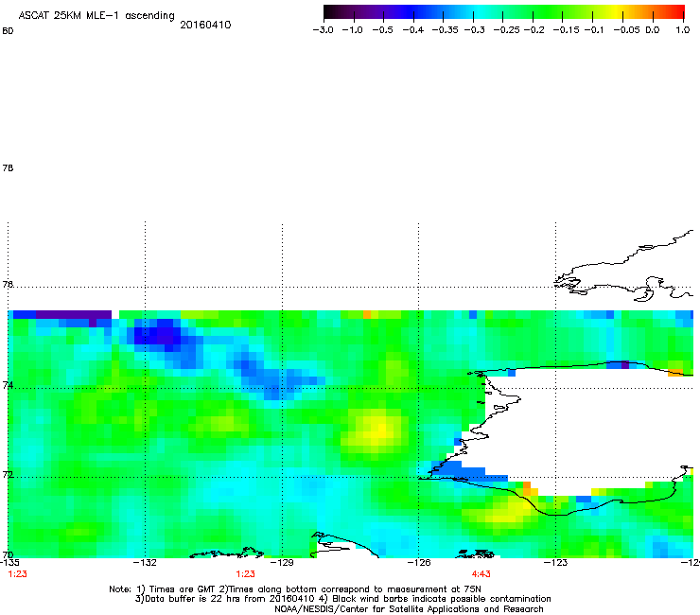Image resolution: width=700 pixels, height=615 pixels.
Task: Click the -0.25 color scale label
Action: coord(506,30)
